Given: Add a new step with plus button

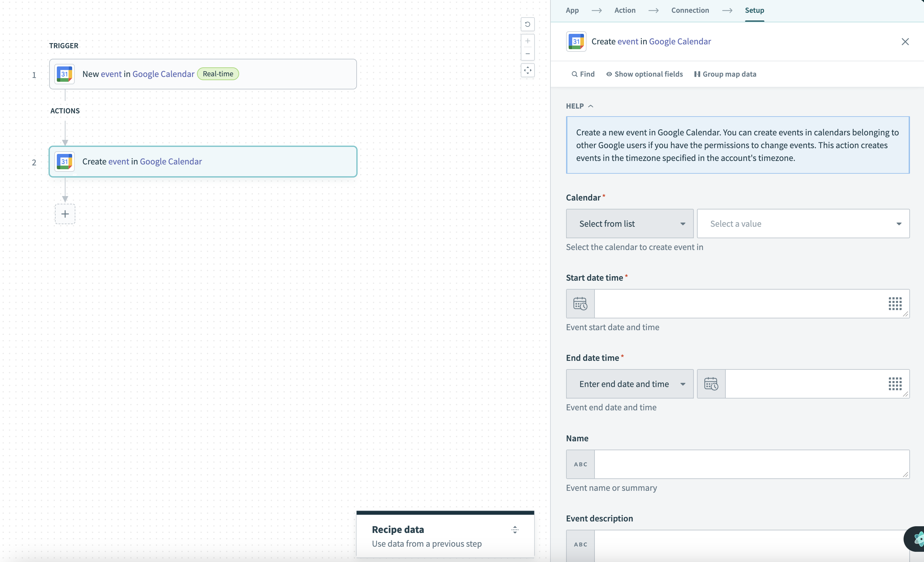Looking at the screenshot, I should coord(65,214).
